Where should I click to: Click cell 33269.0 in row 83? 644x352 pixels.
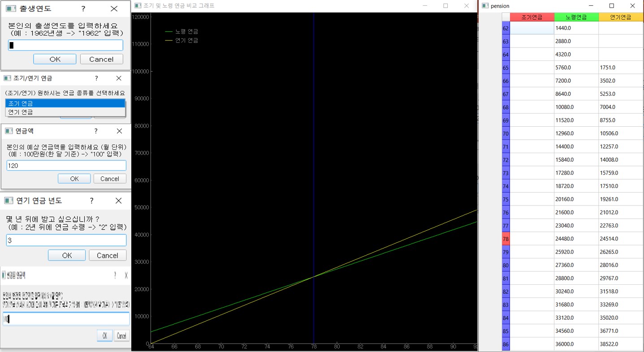621,305
